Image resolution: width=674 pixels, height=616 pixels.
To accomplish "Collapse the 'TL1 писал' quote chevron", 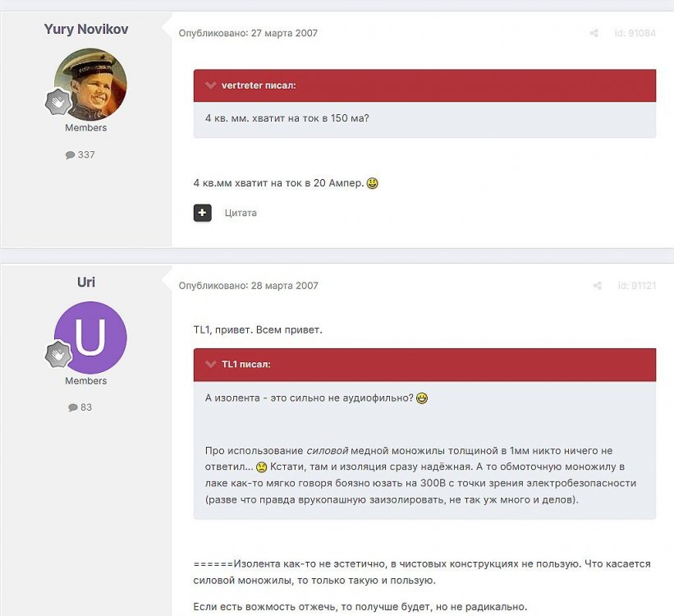I will coord(211,365).
